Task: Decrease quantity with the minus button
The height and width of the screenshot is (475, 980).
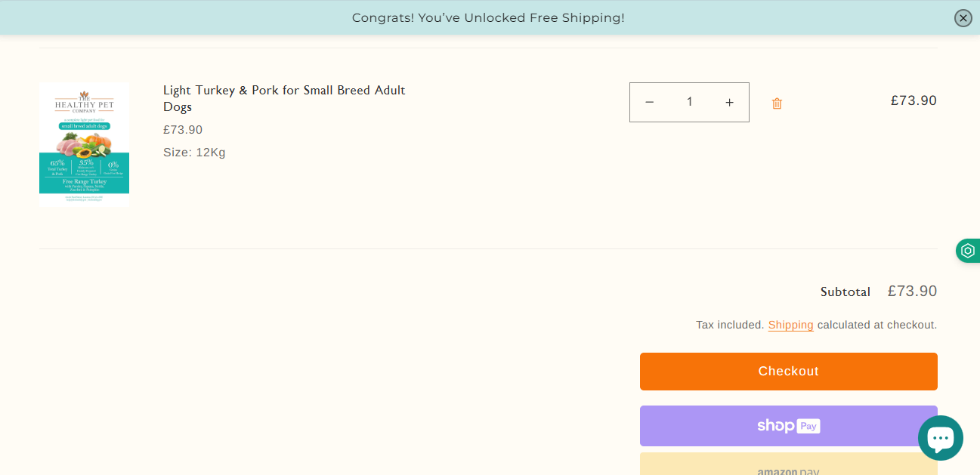Action: pos(649,102)
